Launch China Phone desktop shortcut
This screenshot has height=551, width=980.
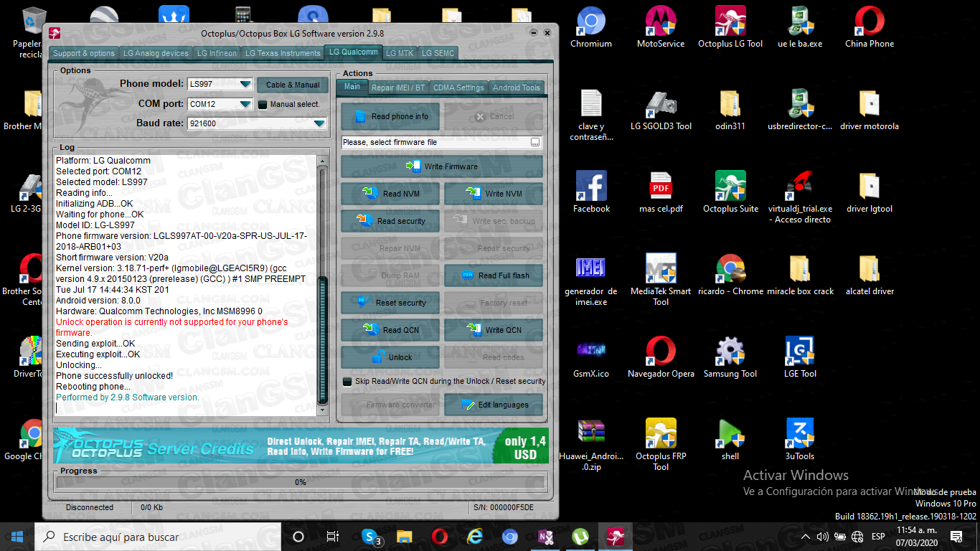870,29
